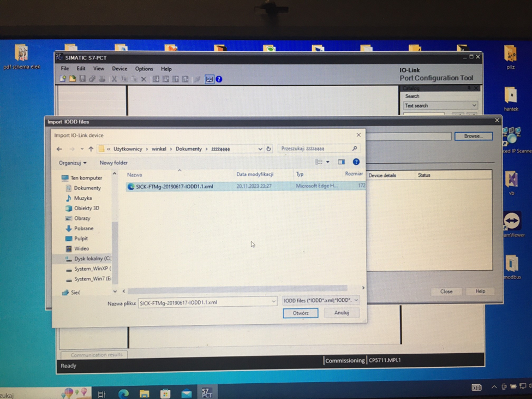Expand the Text search dropdown in Catalog

click(x=474, y=105)
